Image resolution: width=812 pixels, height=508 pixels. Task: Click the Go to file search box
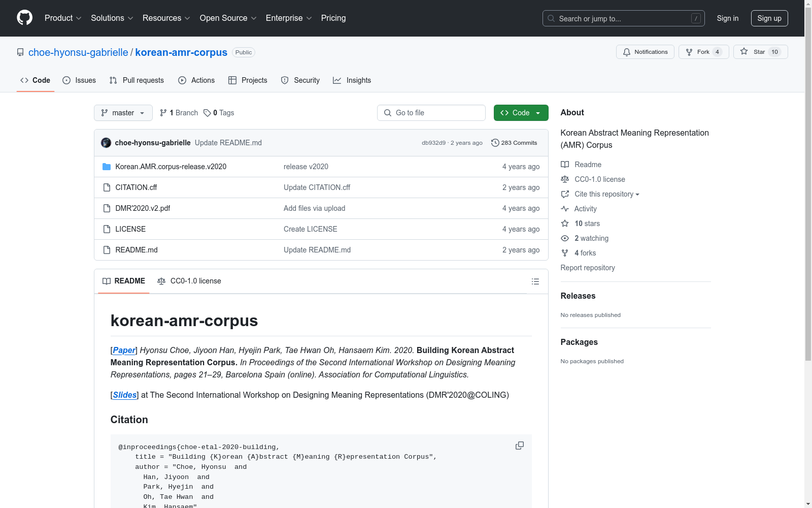(431, 113)
